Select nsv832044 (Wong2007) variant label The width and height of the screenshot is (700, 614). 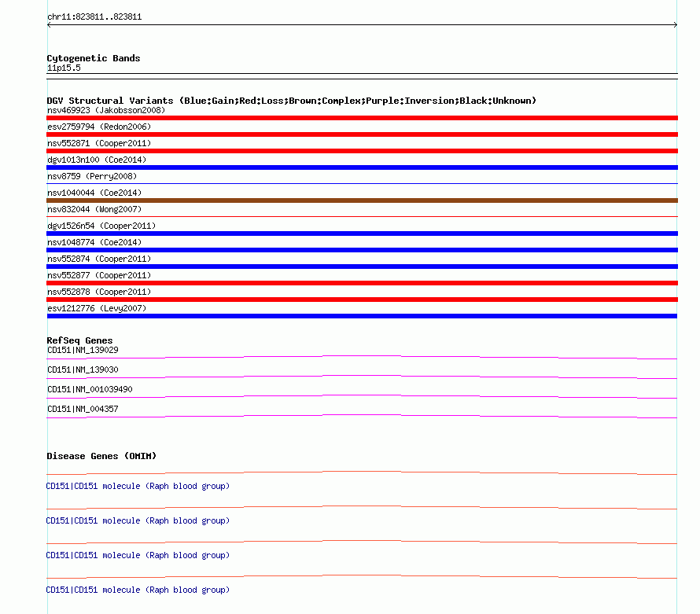(x=94, y=209)
